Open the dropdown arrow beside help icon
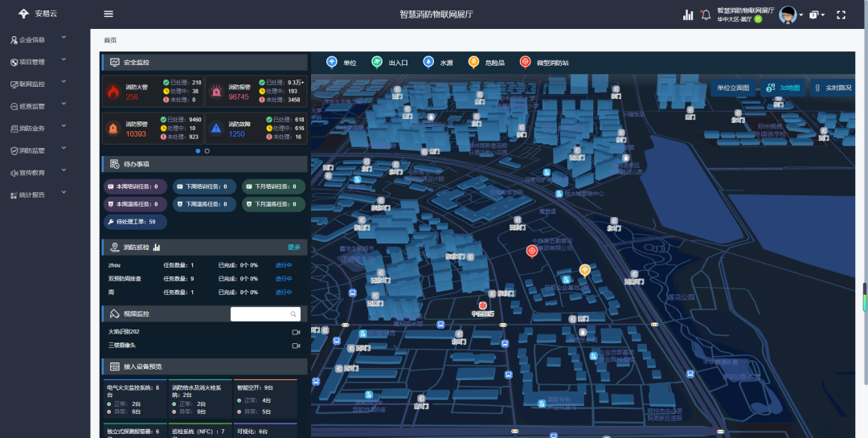The image size is (868, 438). 823,15
